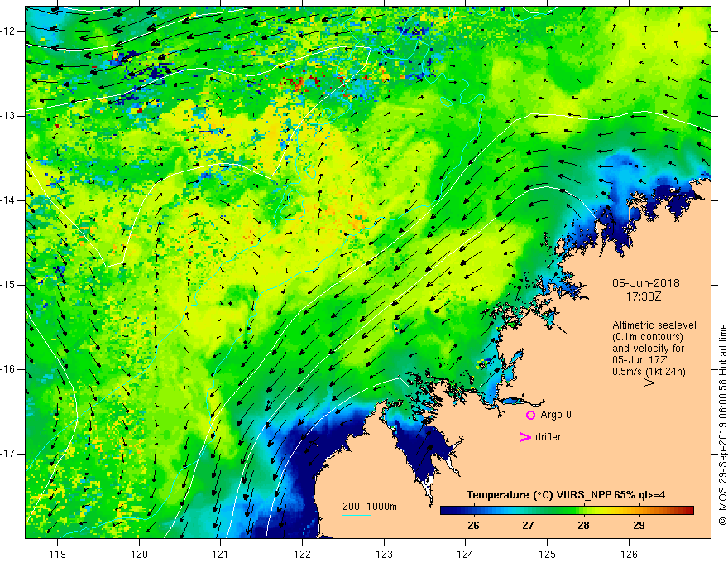Click the '26' color bar tick value
This screenshot has height=563, width=728.
pos(473,526)
